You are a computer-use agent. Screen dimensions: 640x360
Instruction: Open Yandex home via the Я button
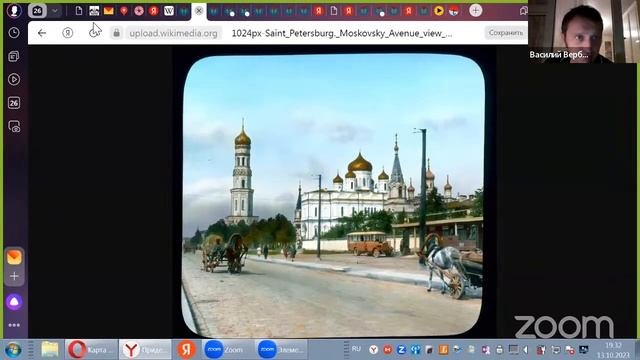[x=68, y=33]
